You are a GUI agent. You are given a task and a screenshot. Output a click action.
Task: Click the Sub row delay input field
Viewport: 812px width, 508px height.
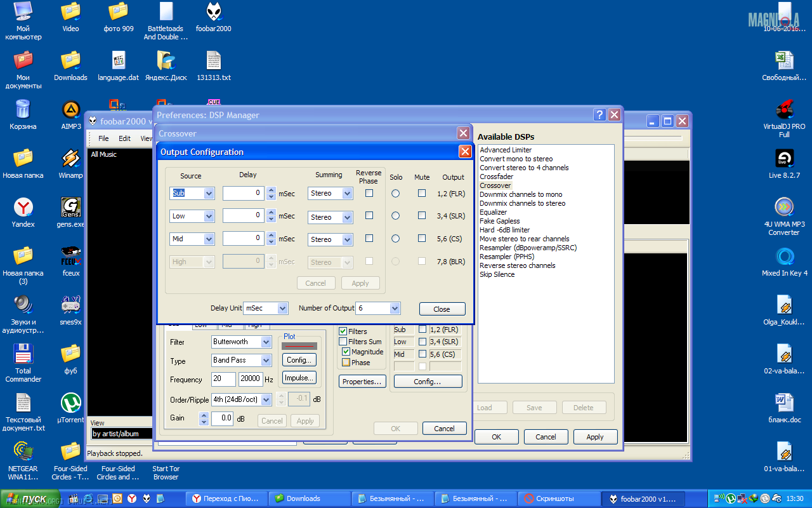pyautogui.click(x=244, y=193)
